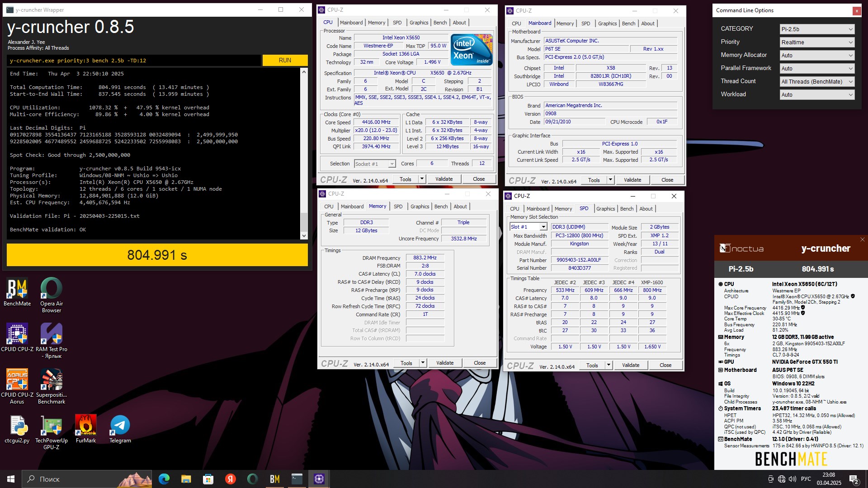Open Microsoft Store from the taskbar
Image resolution: width=868 pixels, height=488 pixels.
coord(208,479)
